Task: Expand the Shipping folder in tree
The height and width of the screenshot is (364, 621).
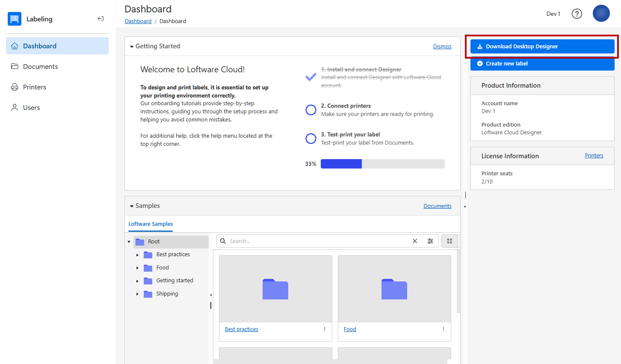Action: point(137,294)
